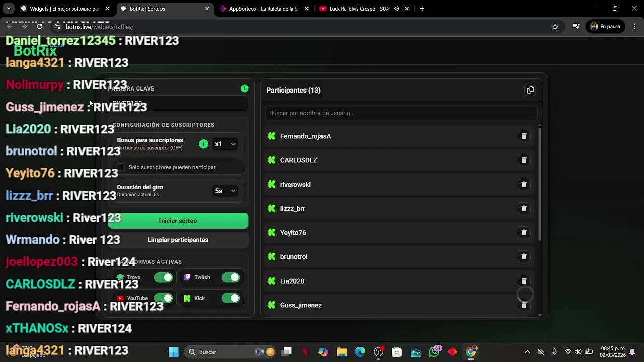Image resolution: width=644 pixels, height=362 pixels.
Task: Click info icon next to subscriber bonus
Action: coord(203,144)
